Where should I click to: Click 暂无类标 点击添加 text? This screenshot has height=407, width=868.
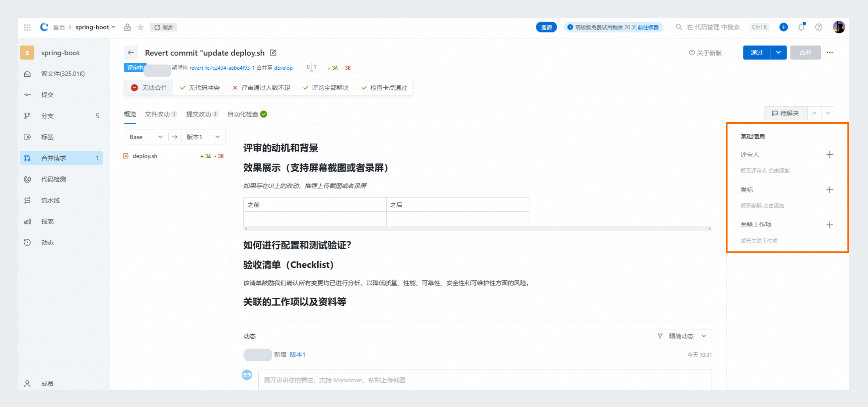(762, 206)
